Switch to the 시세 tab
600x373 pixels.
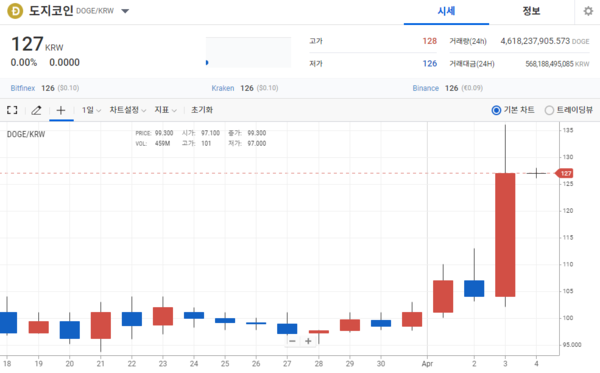click(446, 11)
